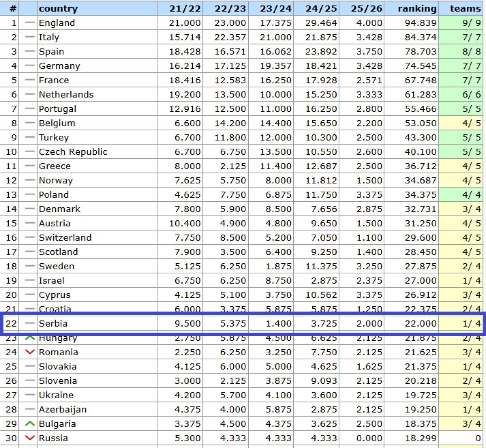Click Italy's 24/25 coefficient 21.875
Viewport: 486px width, 448px height.
(x=321, y=37)
